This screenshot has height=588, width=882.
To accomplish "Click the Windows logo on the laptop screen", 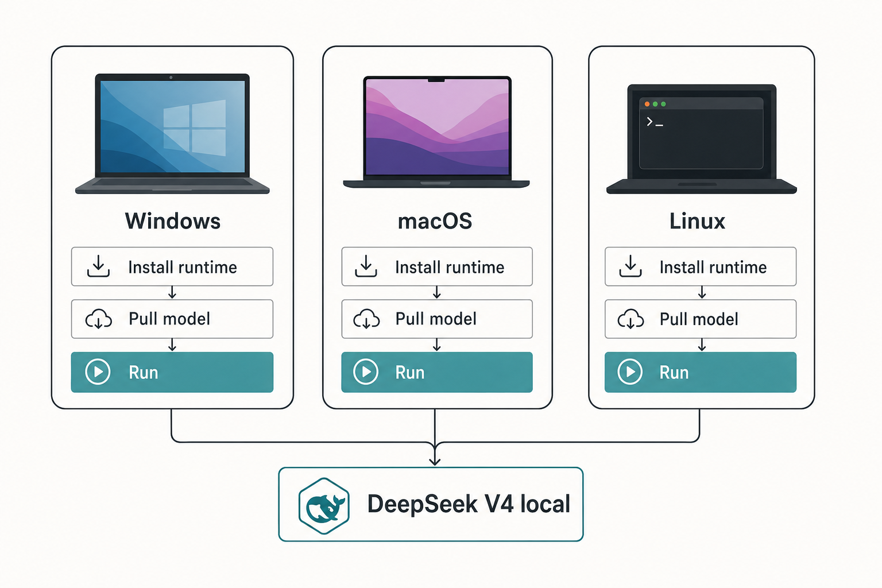I will coord(195,127).
